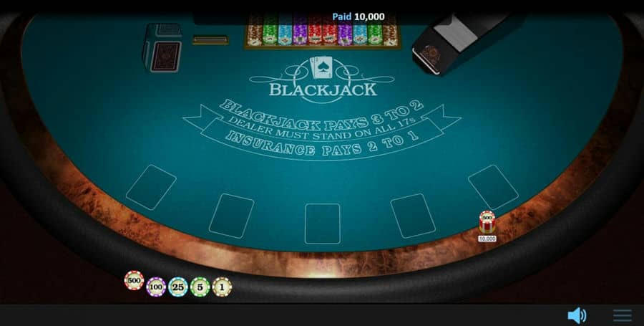Place bet on the second-from-right betting box
Image resolution: width=644 pixels, height=326 pixels.
413,216
